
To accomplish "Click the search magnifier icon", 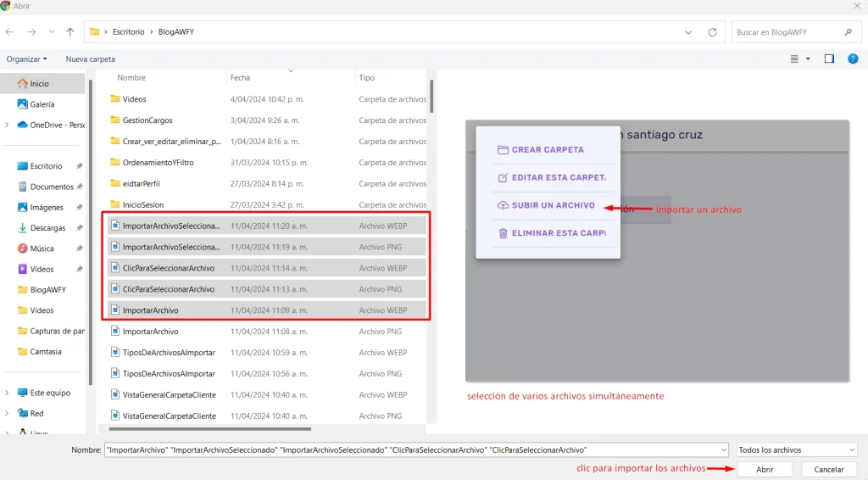I will [848, 32].
